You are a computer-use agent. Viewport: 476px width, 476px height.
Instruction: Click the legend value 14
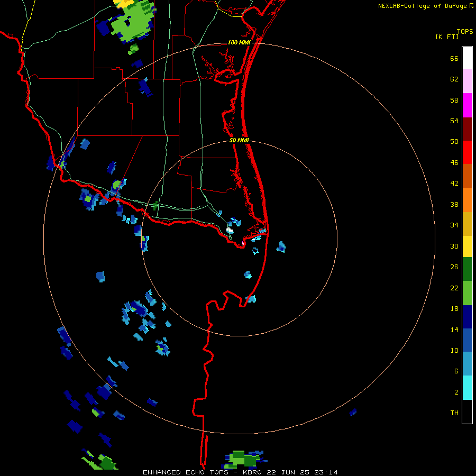[x=454, y=329]
